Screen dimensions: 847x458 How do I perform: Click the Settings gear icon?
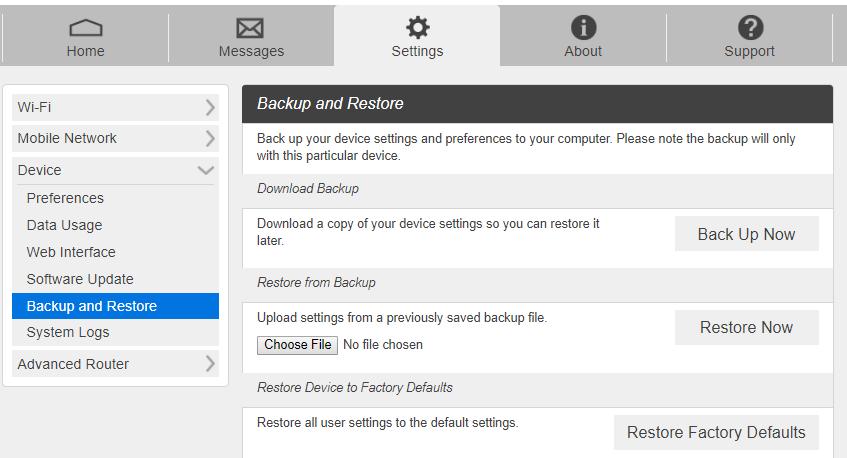click(x=417, y=27)
